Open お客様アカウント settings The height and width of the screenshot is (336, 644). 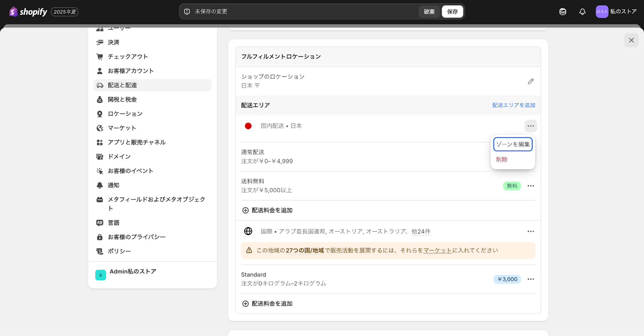click(x=153, y=71)
